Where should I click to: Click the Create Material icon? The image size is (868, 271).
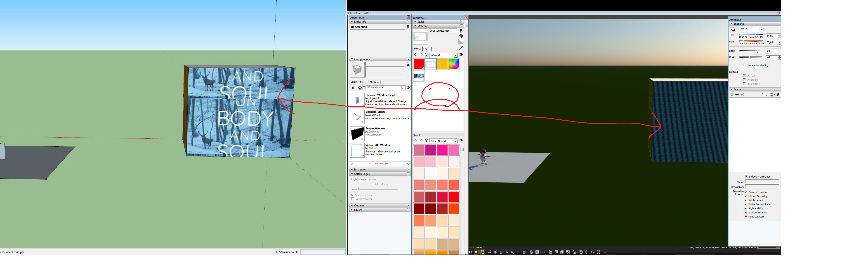pos(461,36)
